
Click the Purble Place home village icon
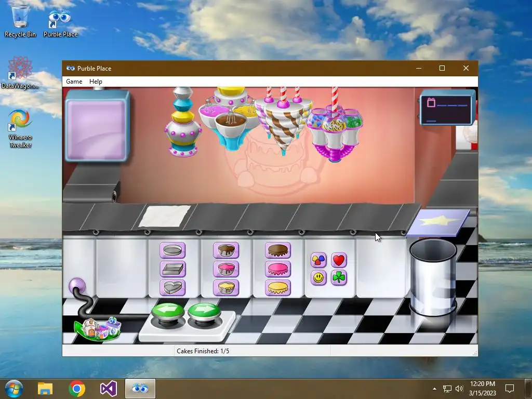pyautogui.click(x=98, y=328)
